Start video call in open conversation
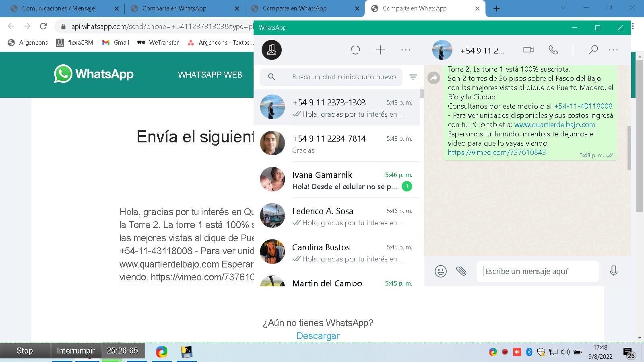The height and width of the screenshot is (362, 644). [528, 50]
